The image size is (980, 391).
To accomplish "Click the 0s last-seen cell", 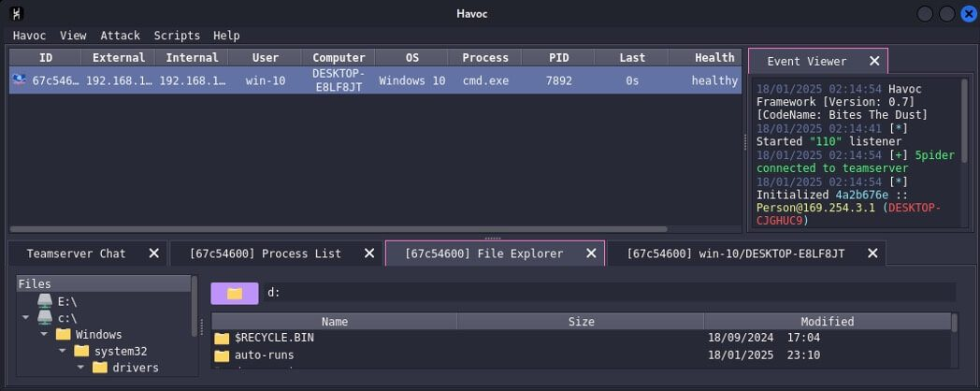I will 632,80.
